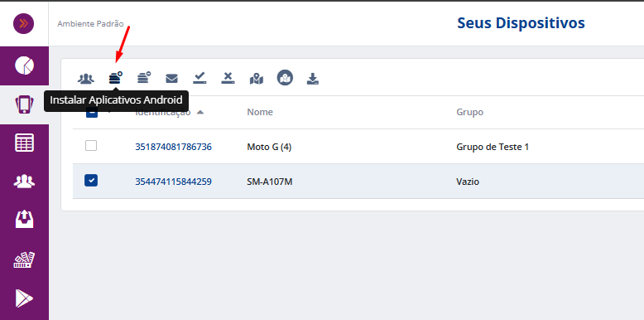Click the X remove toolbar icon
Viewport: 644px width, 320px height.
click(228, 78)
